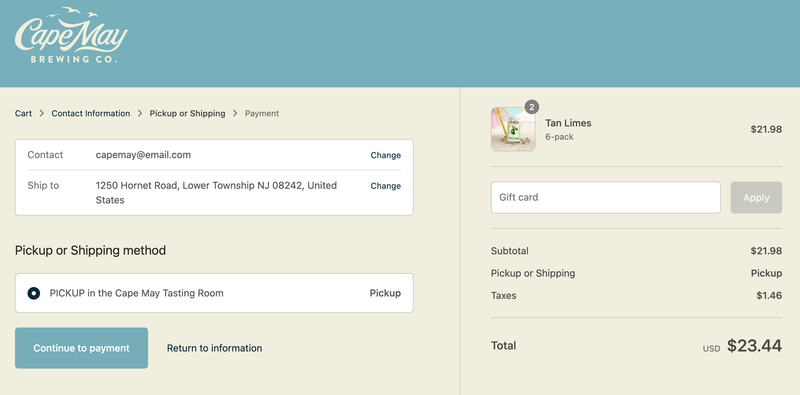Click the $23.44 total amount
The image size is (800, 395).
click(754, 345)
